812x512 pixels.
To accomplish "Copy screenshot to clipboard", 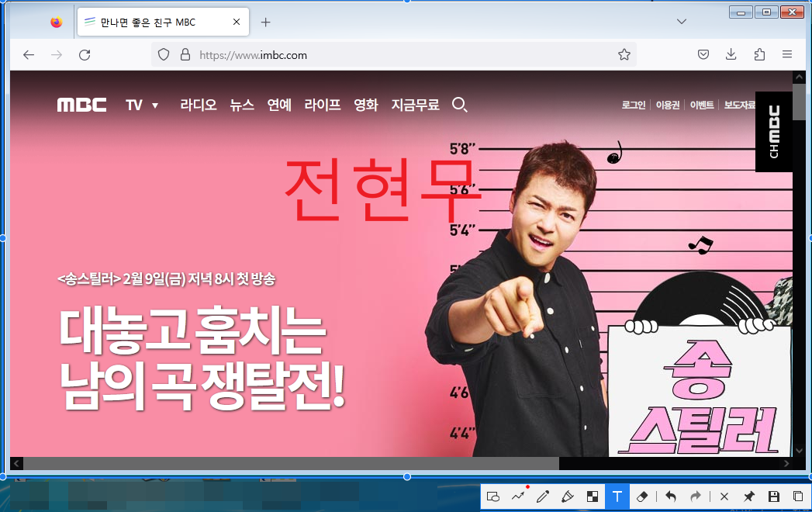I will point(798,496).
